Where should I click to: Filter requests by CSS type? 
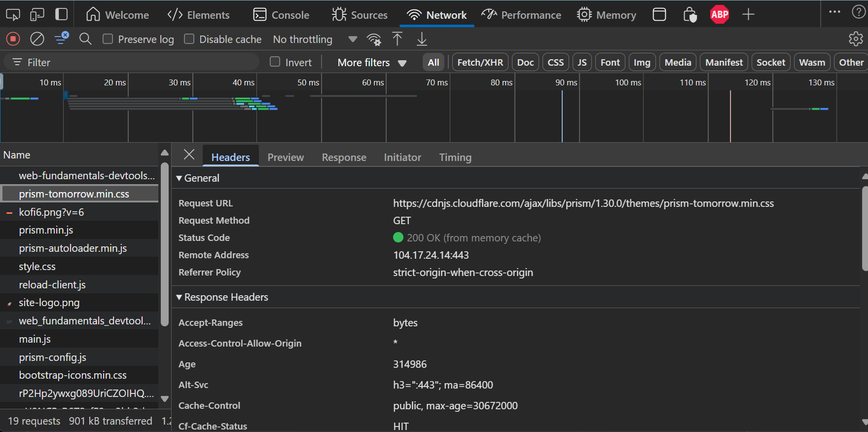coord(556,62)
